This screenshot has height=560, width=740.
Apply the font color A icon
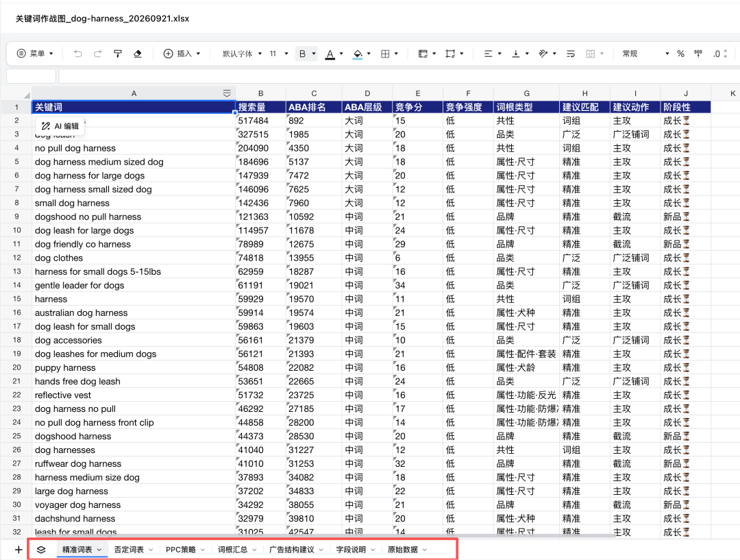(330, 54)
